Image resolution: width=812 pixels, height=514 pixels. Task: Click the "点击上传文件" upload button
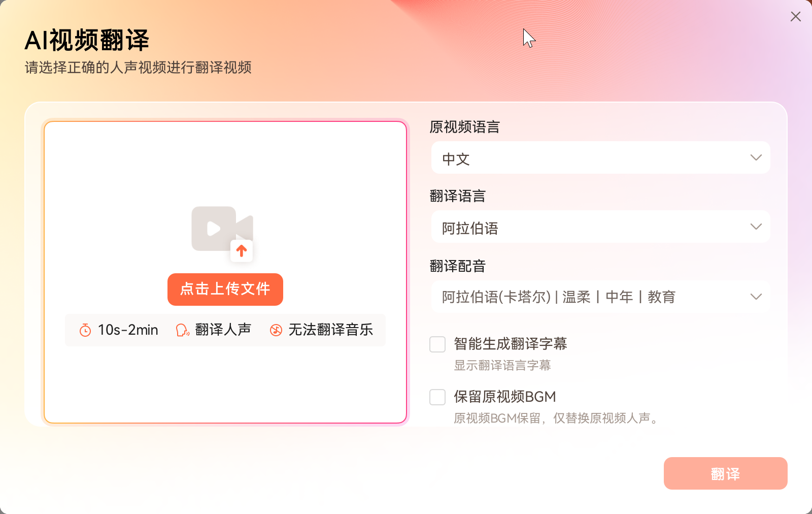click(225, 290)
